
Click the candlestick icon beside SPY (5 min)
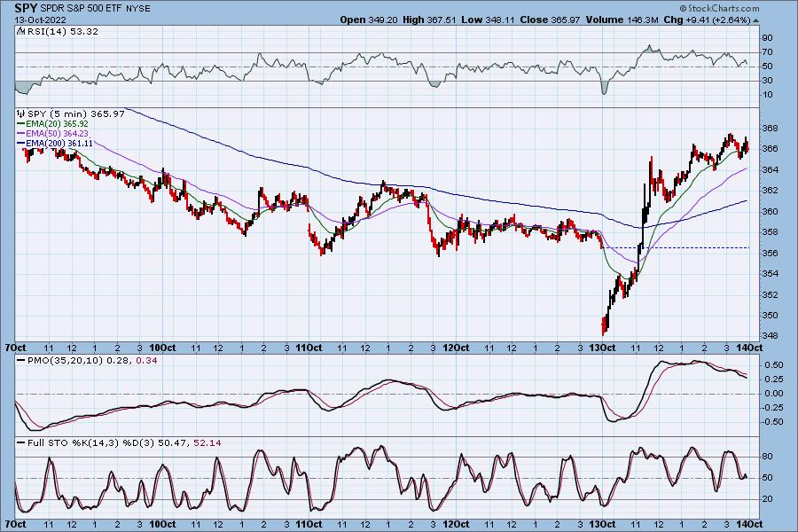click(x=21, y=113)
